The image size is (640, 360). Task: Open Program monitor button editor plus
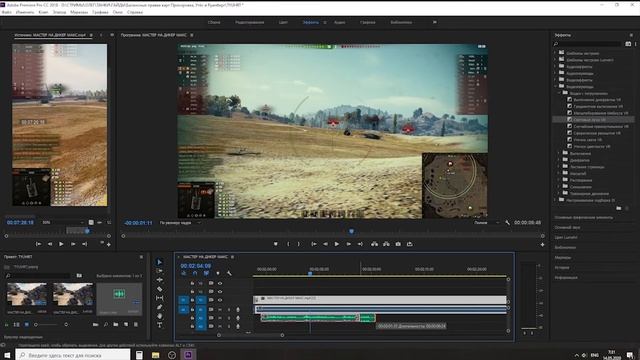pyautogui.click(x=542, y=244)
